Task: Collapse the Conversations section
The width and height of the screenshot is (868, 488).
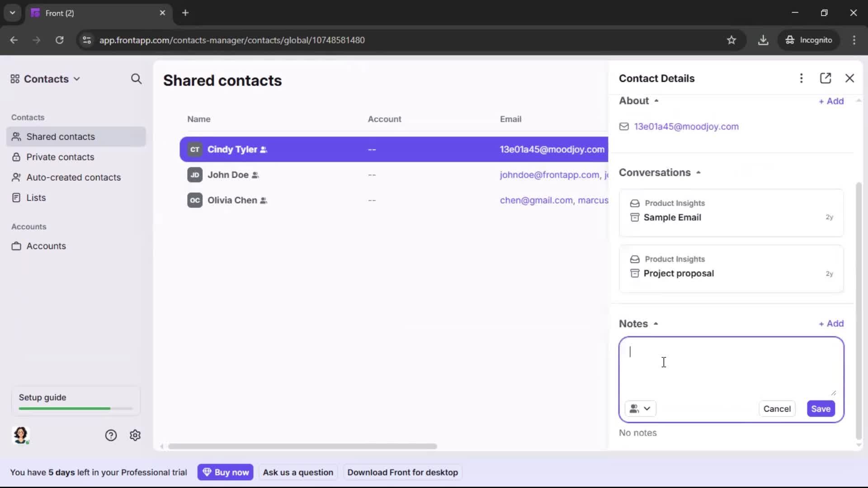Action: pos(698,172)
